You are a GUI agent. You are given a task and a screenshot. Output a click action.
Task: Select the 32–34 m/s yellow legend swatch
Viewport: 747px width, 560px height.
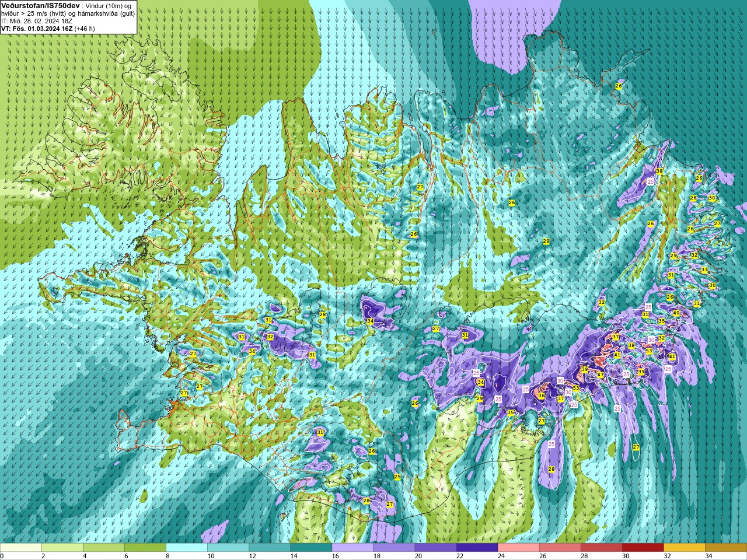pyautogui.click(x=684, y=548)
